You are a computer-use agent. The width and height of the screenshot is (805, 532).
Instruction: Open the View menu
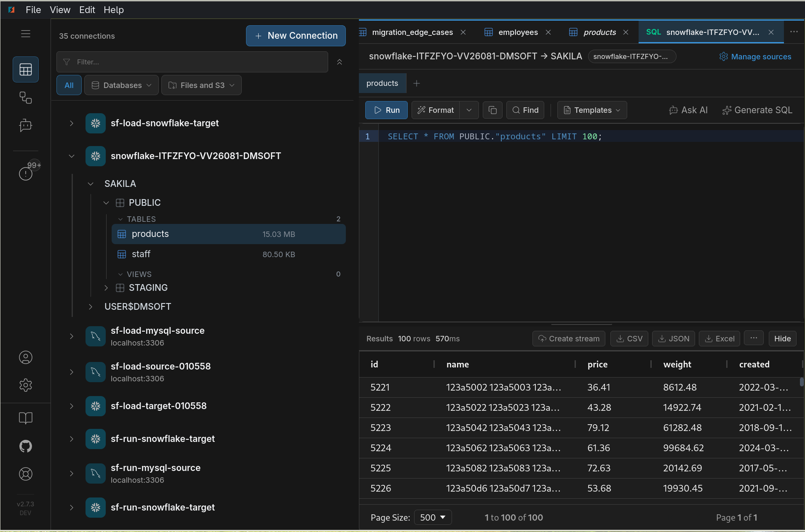click(60, 10)
